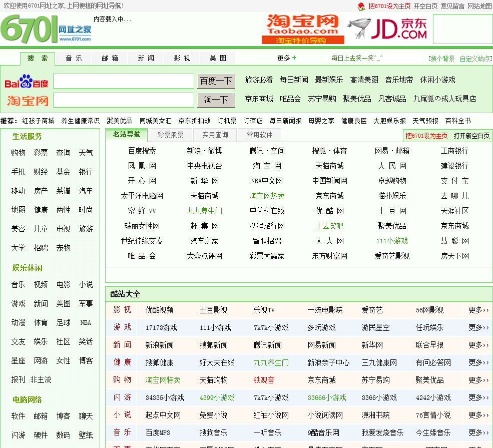The height and width of the screenshot is (448, 493).
Task: Switch to the 常用软件 tab
Action: point(259,135)
